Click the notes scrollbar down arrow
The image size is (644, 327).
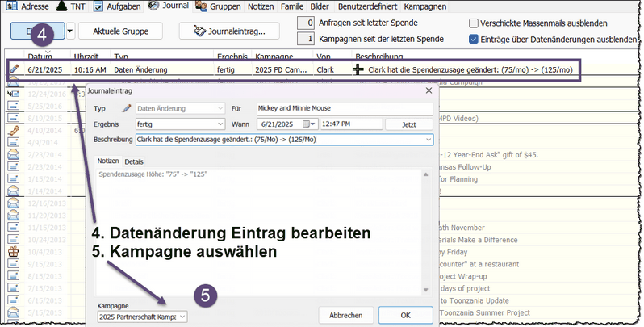(x=426, y=290)
